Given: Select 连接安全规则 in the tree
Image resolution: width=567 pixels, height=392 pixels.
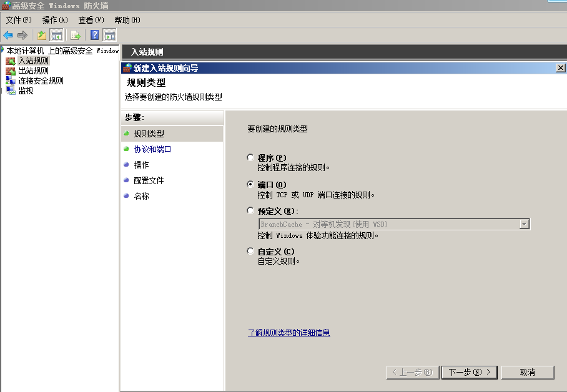Looking at the screenshot, I should [x=41, y=81].
